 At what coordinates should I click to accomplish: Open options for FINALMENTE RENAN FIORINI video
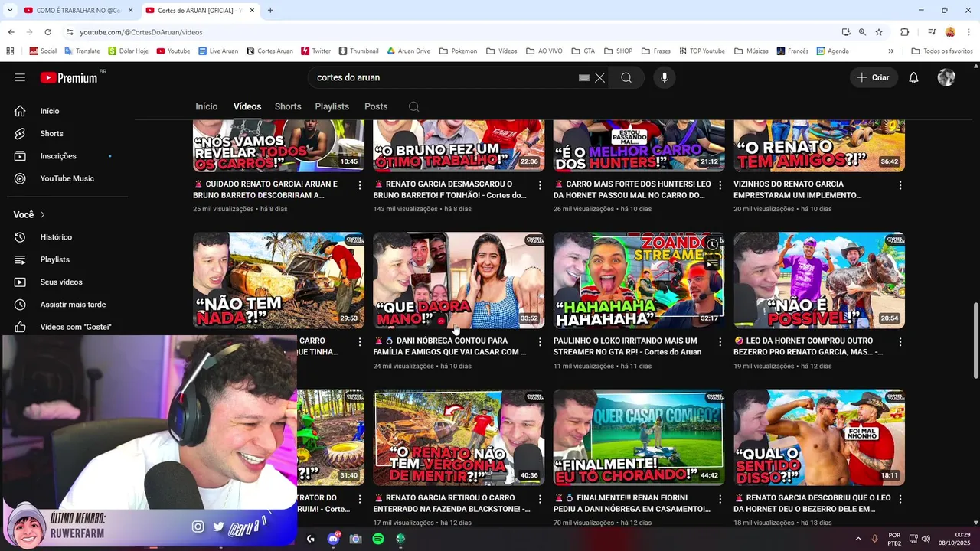click(720, 499)
